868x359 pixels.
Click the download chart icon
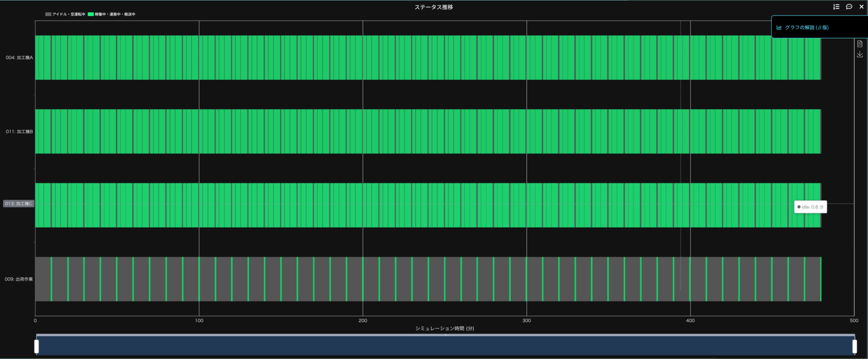pyautogui.click(x=860, y=54)
